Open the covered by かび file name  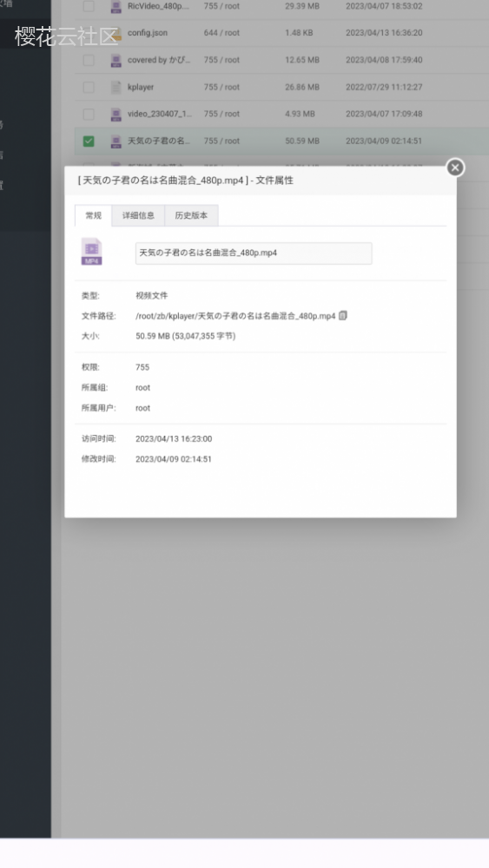point(159,60)
